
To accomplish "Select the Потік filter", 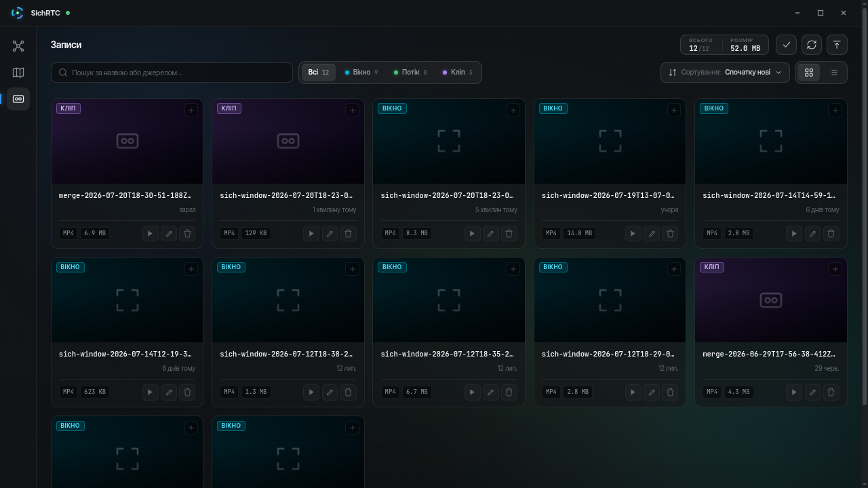I will pyautogui.click(x=410, y=73).
